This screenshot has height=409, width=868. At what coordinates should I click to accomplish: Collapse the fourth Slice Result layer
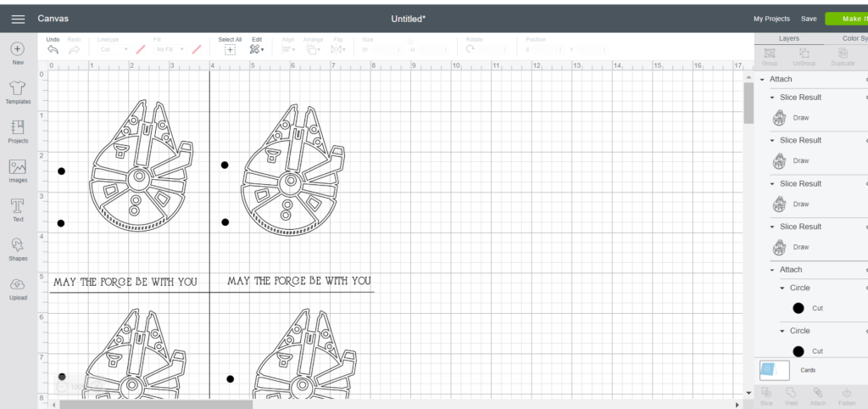pos(773,227)
